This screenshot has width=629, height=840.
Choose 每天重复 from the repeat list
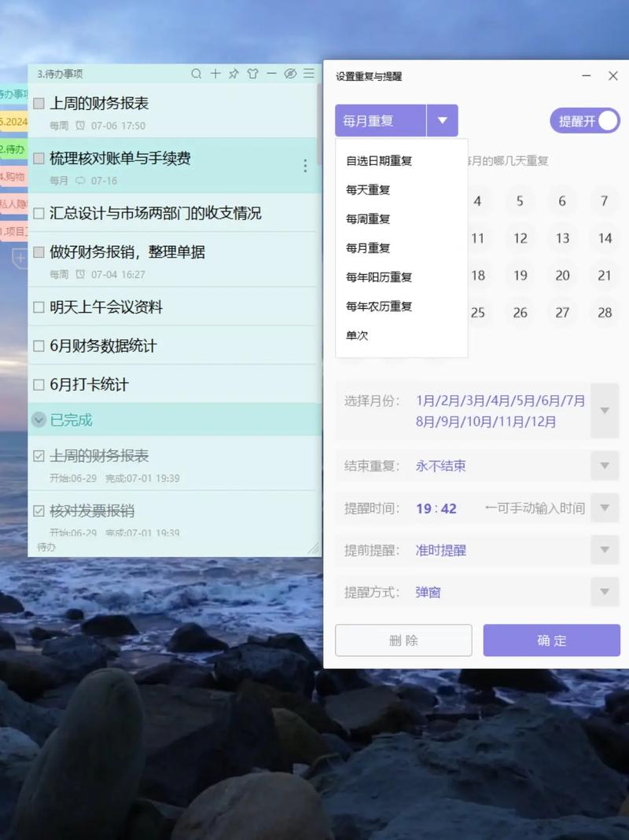click(x=368, y=189)
